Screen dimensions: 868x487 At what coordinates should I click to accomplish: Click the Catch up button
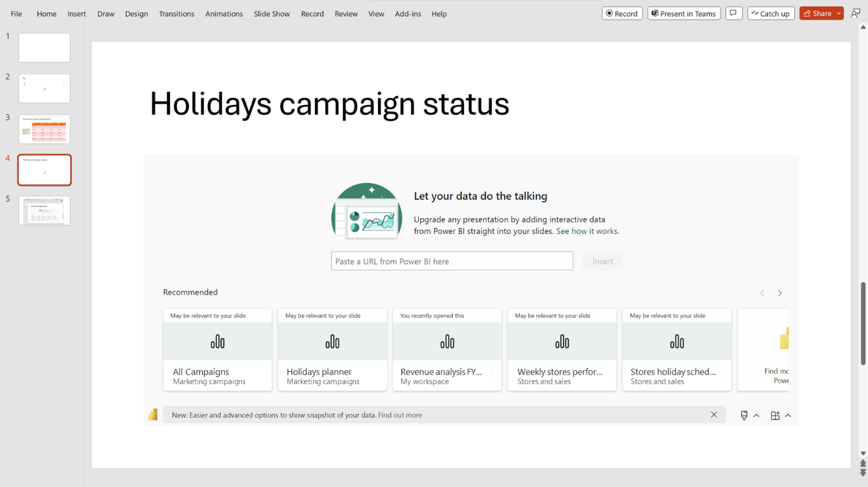coord(771,13)
